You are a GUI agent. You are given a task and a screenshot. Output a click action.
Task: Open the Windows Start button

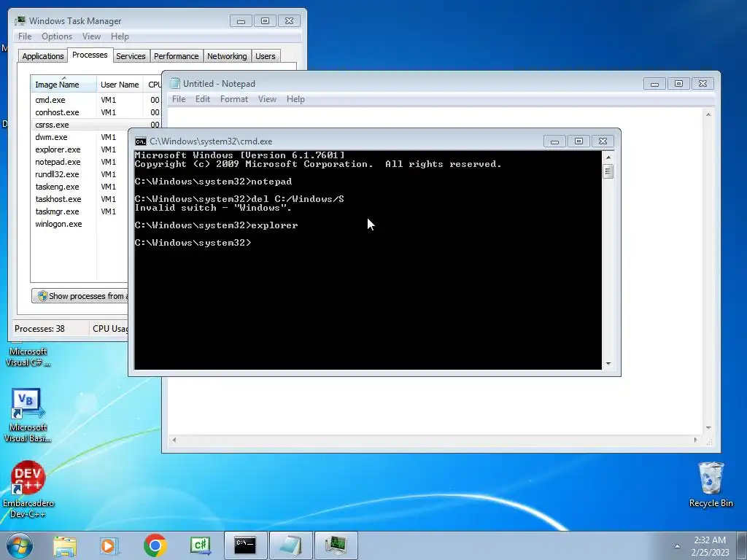pyautogui.click(x=19, y=545)
